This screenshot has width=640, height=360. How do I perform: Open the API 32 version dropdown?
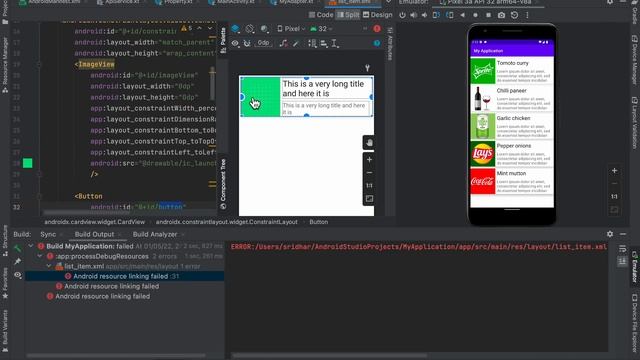(321, 29)
